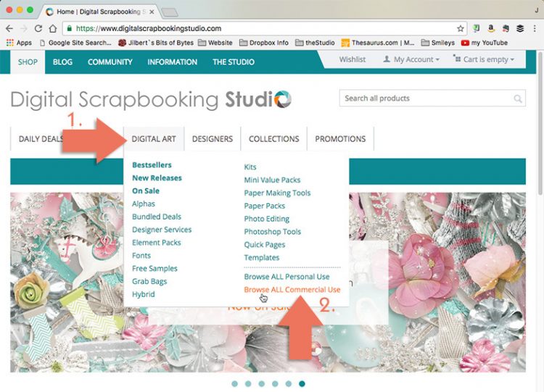Image resolution: width=544 pixels, height=392 pixels.
Task: Click the browser address bar
Action: click(265, 28)
